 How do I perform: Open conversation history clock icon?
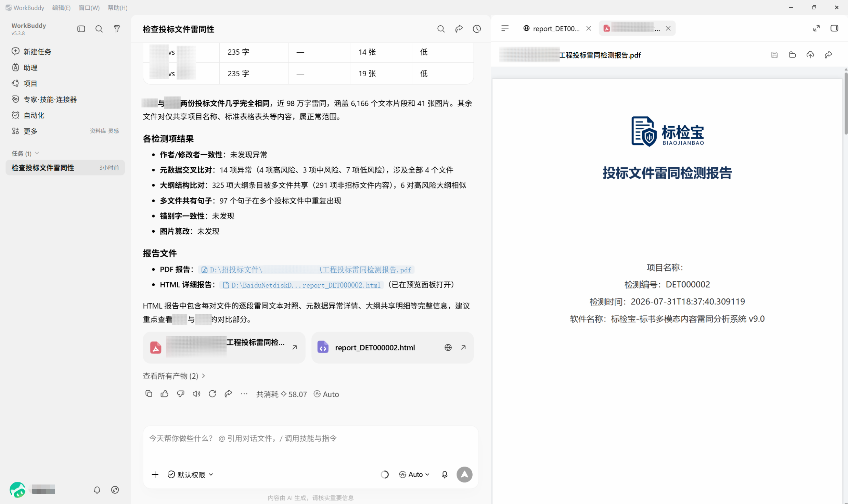(x=477, y=29)
